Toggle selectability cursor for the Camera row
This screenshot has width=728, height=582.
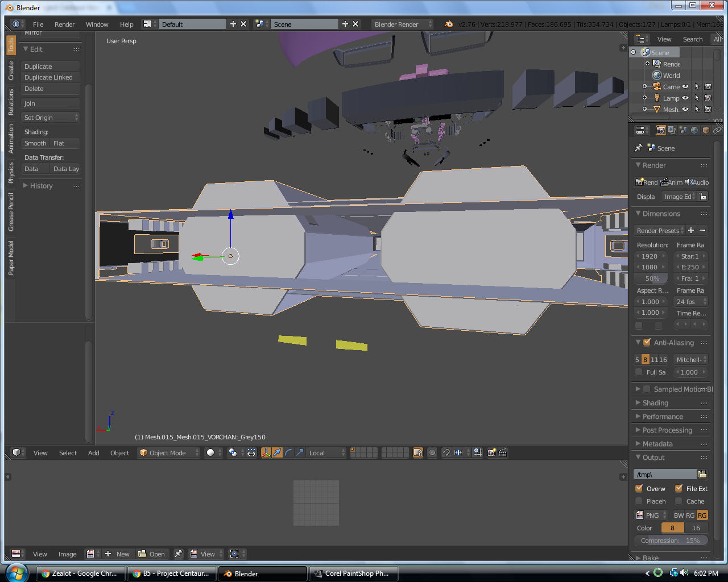pyautogui.click(x=697, y=86)
